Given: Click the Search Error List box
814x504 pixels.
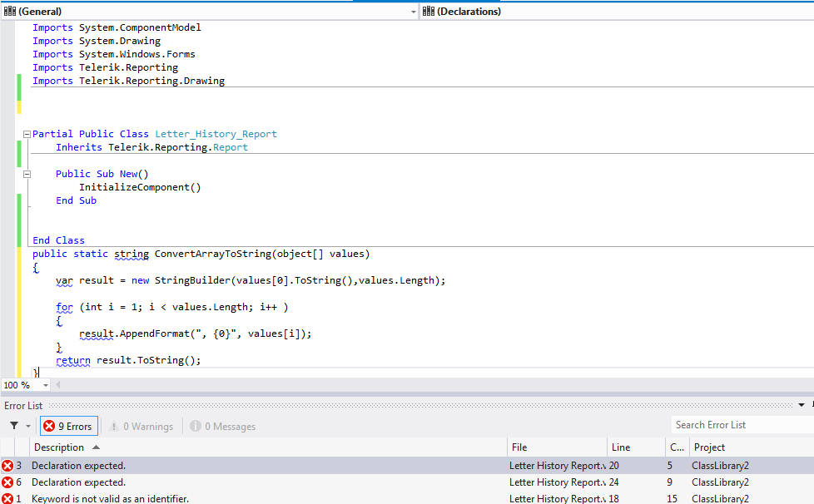Looking at the screenshot, I should click(741, 425).
